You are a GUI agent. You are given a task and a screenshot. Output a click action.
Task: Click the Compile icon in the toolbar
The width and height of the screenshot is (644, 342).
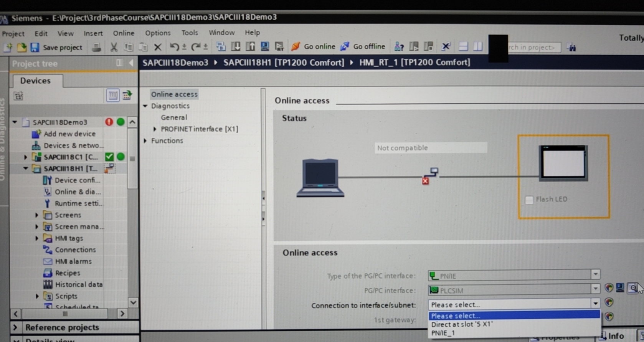[220, 46]
